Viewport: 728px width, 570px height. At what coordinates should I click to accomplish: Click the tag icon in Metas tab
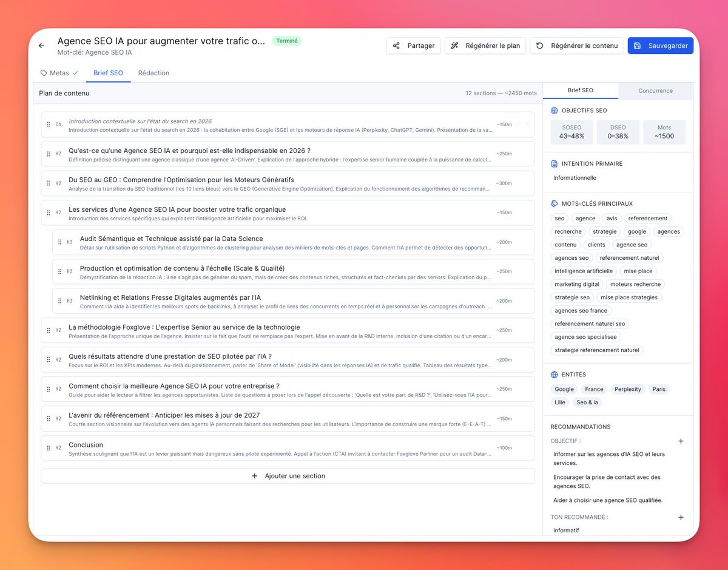44,73
